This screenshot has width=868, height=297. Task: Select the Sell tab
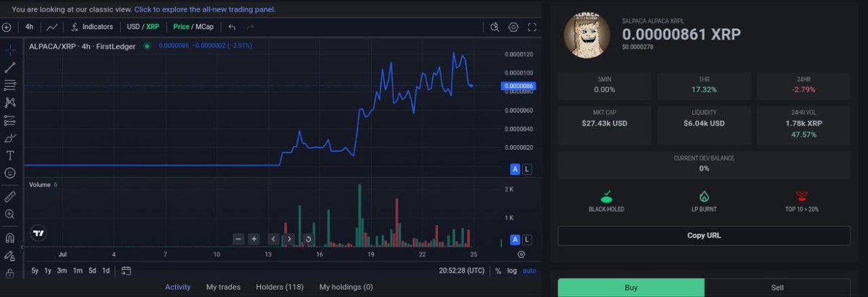[x=778, y=288]
